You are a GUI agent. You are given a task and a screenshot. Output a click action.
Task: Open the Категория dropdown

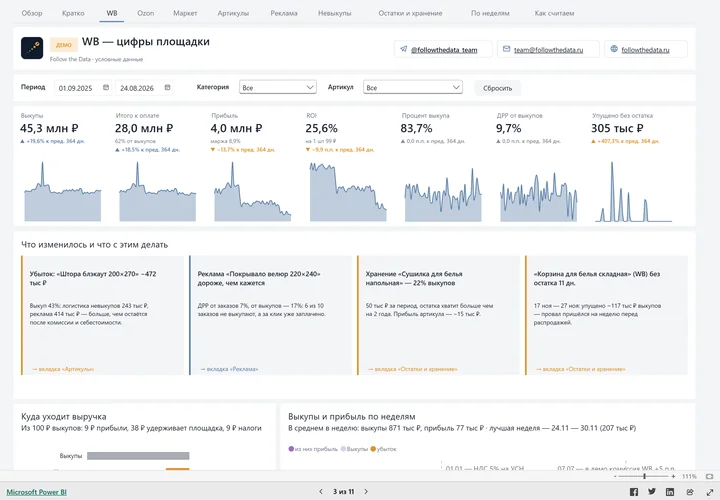click(x=278, y=87)
